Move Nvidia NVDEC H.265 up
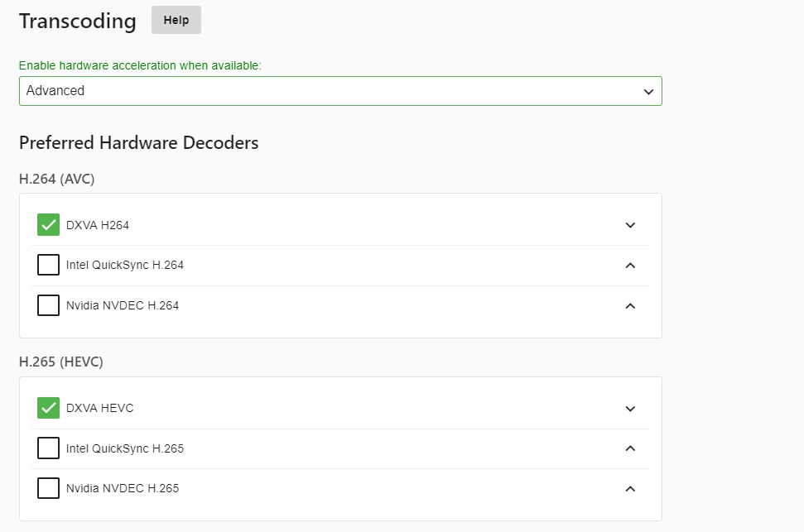Screen dimensions: 804x532 click(x=630, y=488)
